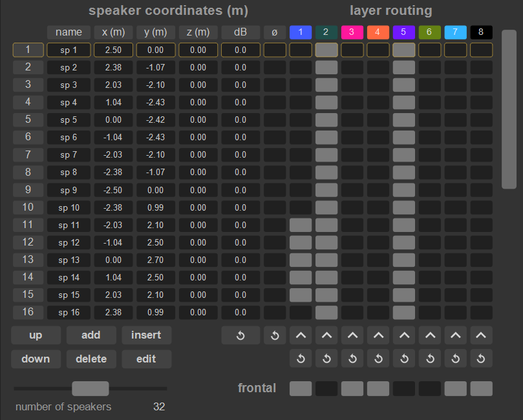Reset layer 2 routing with circular arrow
The height and width of the screenshot is (420, 523).
(x=326, y=359)
